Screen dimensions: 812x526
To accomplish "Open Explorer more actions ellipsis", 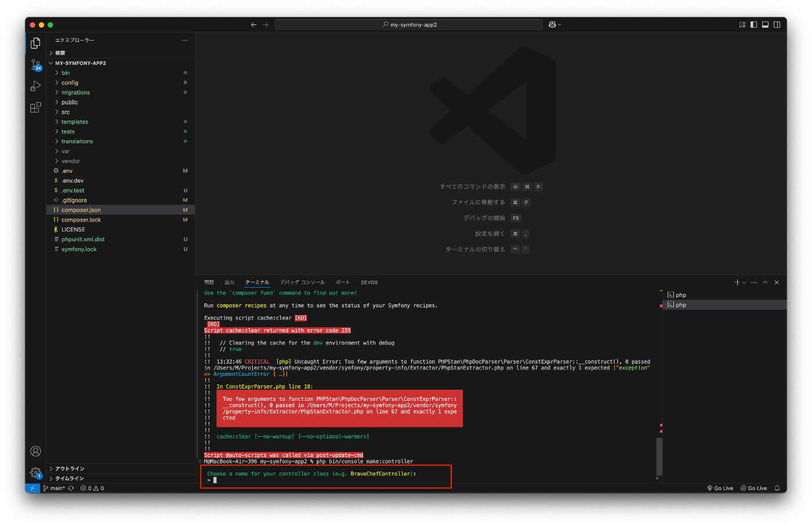I will [185, 40].
